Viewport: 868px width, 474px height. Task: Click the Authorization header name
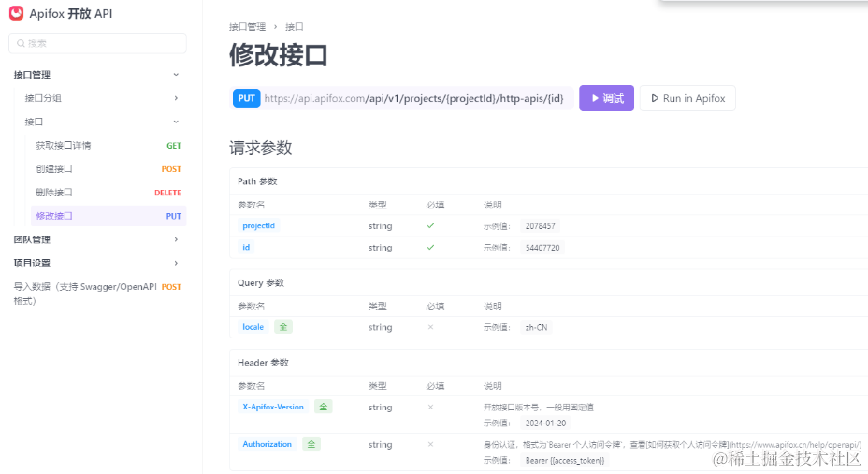click(267, 444)
